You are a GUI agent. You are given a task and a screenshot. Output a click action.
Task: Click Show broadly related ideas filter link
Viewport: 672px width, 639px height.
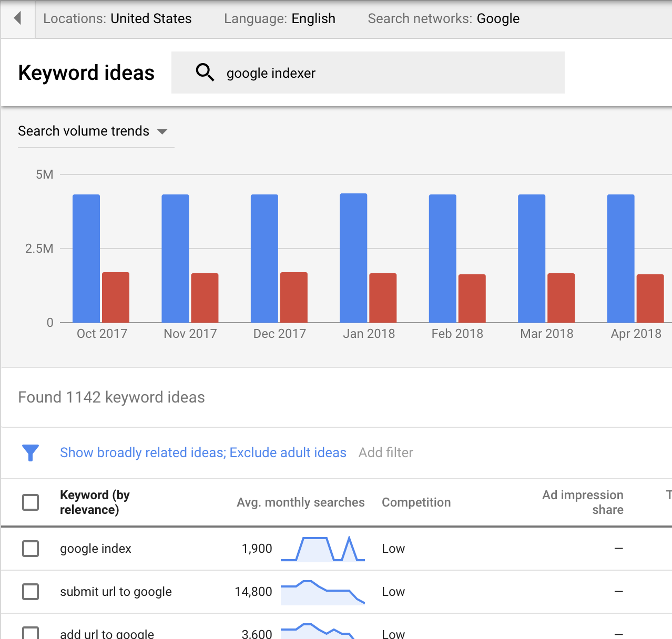[x=203, y=452]
